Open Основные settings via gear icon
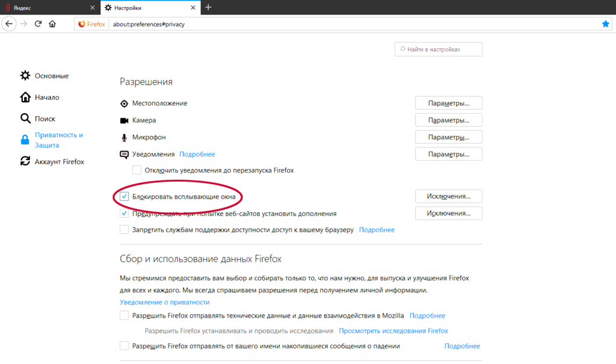Viewport: 616px width, 364px height. (25, 76)
